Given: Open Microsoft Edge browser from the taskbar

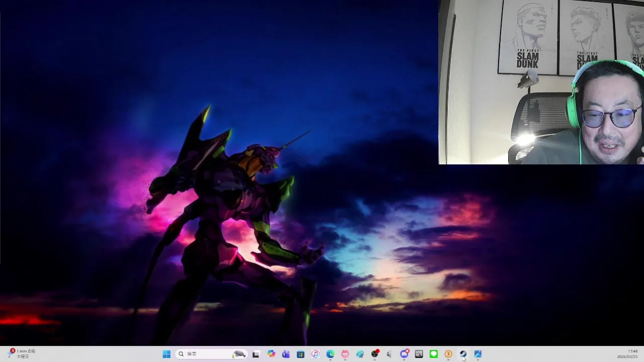Looking at the screenshot, I should pyautogui.click(x=330, y=354).
